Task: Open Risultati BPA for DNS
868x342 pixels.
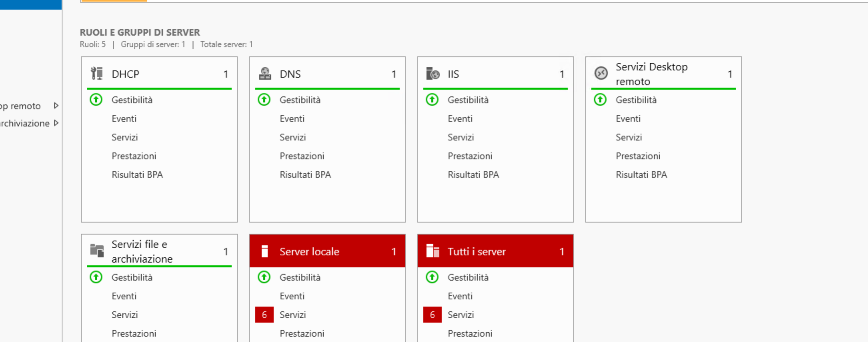Action: (x=305, y=175)
